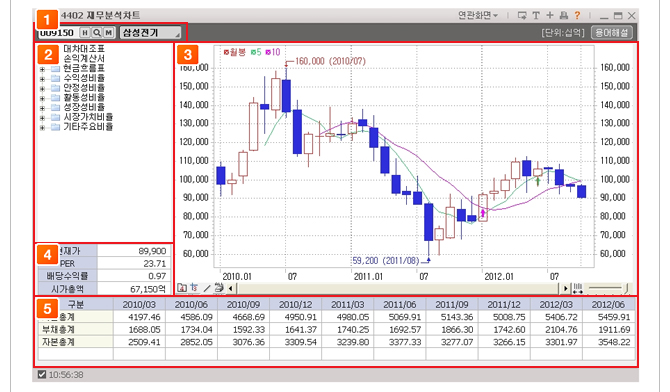Select the line drawing tool below chart
The width and height of the screenshot is (670, 392).
(207, 289)
